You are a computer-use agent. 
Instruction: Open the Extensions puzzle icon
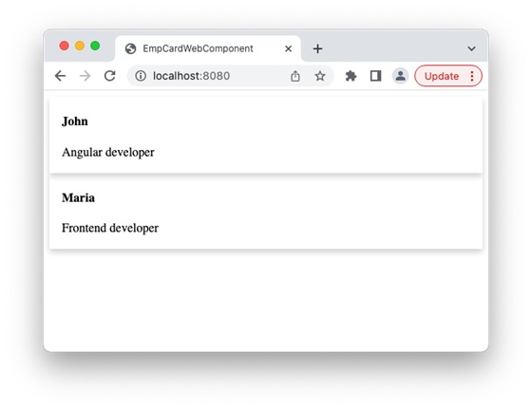click(351, 76)
